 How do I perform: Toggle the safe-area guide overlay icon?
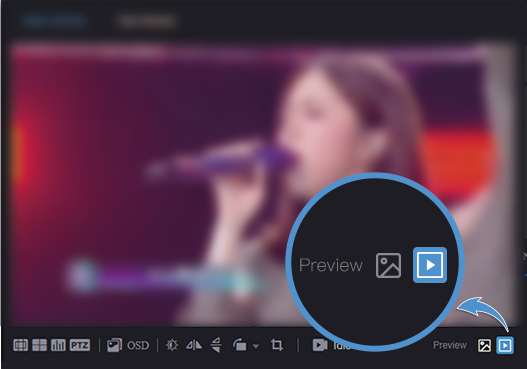(21, 345)
